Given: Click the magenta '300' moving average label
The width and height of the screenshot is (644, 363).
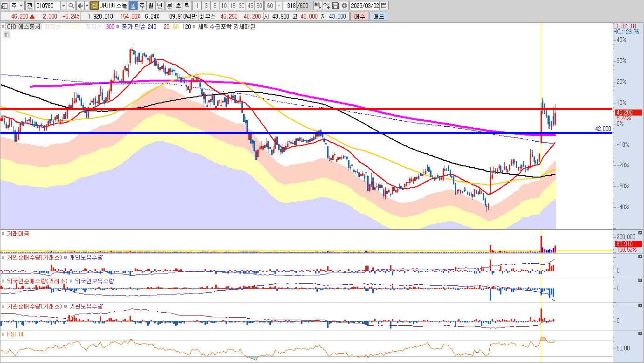Looking at the screenshot, I should (110, 27).
